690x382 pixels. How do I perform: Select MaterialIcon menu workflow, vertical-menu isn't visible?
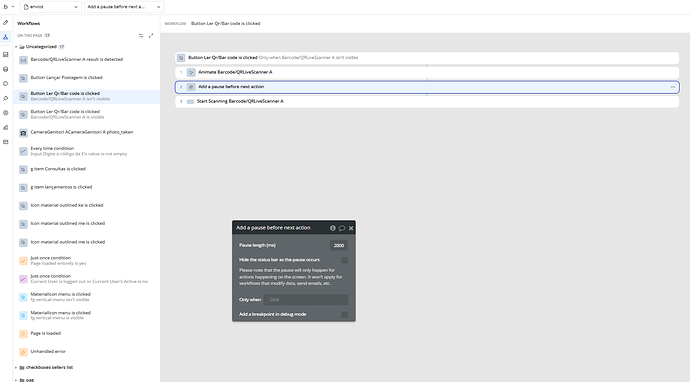(x=86, y=297)
